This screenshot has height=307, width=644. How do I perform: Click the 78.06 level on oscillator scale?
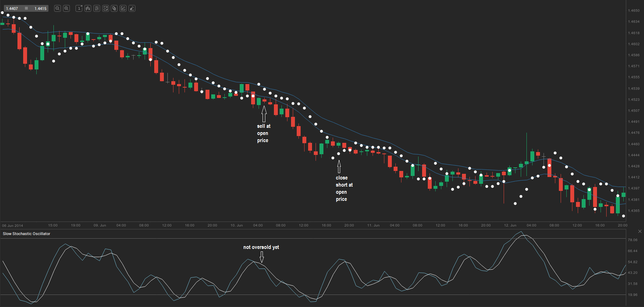tap(633, 240)
